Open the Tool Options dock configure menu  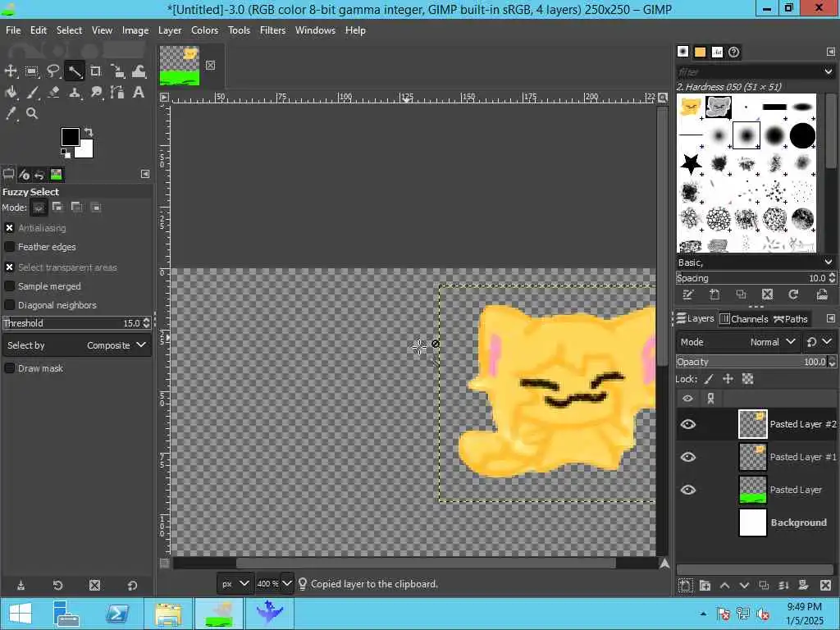(x=144, y=174)
